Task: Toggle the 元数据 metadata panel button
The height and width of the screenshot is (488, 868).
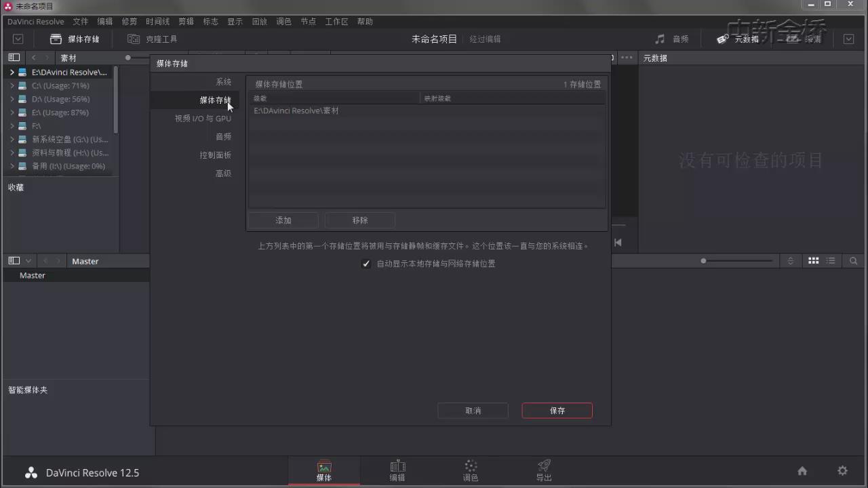Action: point(738,39)
